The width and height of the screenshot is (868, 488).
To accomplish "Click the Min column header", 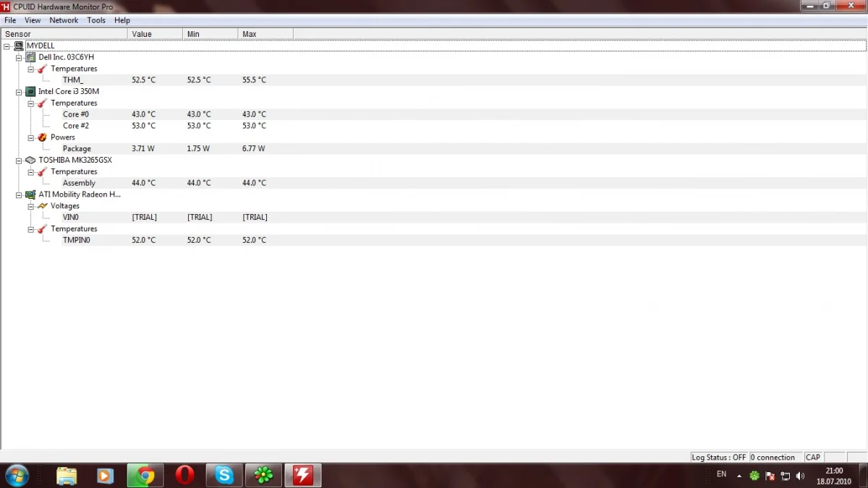I will (210, 34).
